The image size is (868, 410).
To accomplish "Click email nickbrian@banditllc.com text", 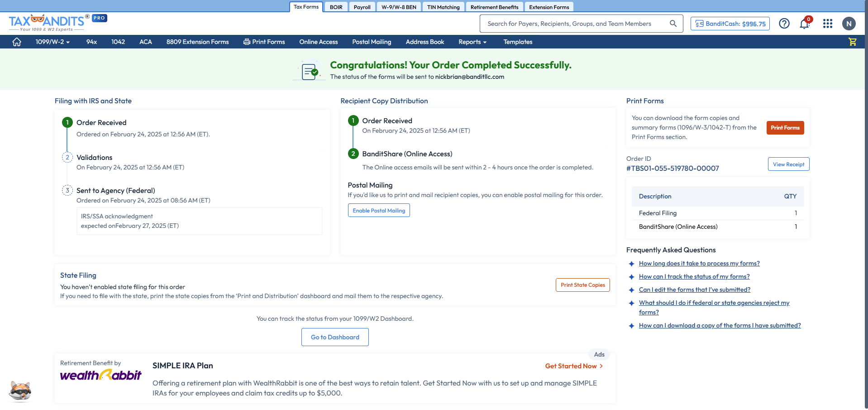I will (x=469, y=77).
